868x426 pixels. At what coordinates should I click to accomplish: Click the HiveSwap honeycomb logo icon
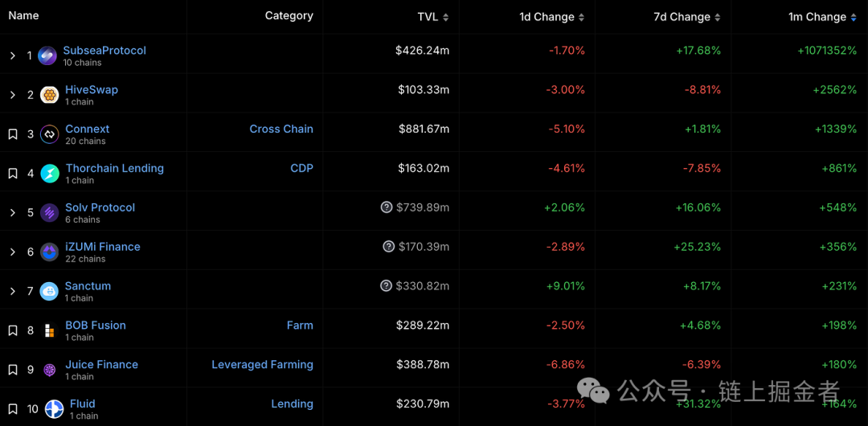[x=50, y=96]
